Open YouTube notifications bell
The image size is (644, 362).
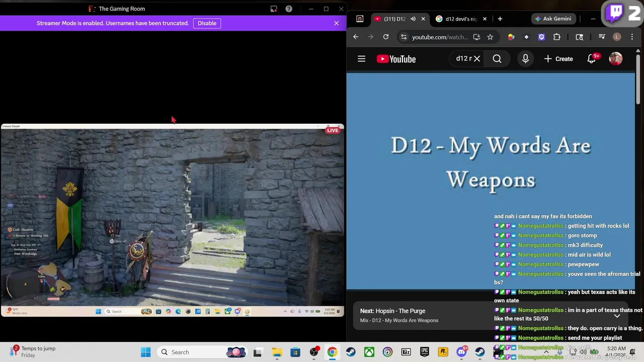tap(592, 59)
